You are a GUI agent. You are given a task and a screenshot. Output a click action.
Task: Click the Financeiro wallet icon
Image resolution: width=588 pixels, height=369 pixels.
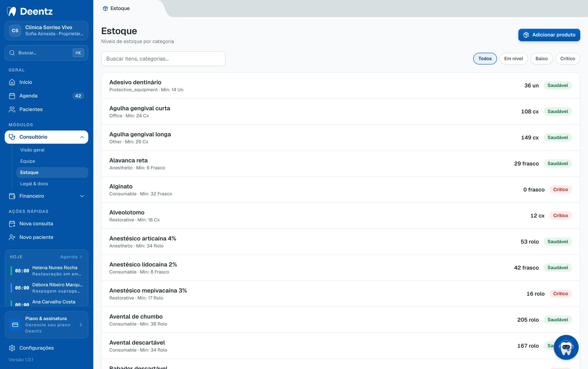coord(12,196)
